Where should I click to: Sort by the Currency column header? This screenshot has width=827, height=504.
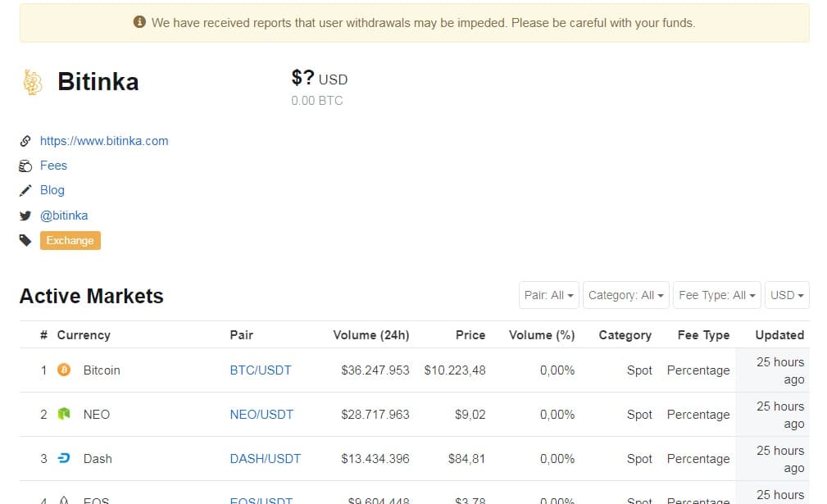pos(84,335)
